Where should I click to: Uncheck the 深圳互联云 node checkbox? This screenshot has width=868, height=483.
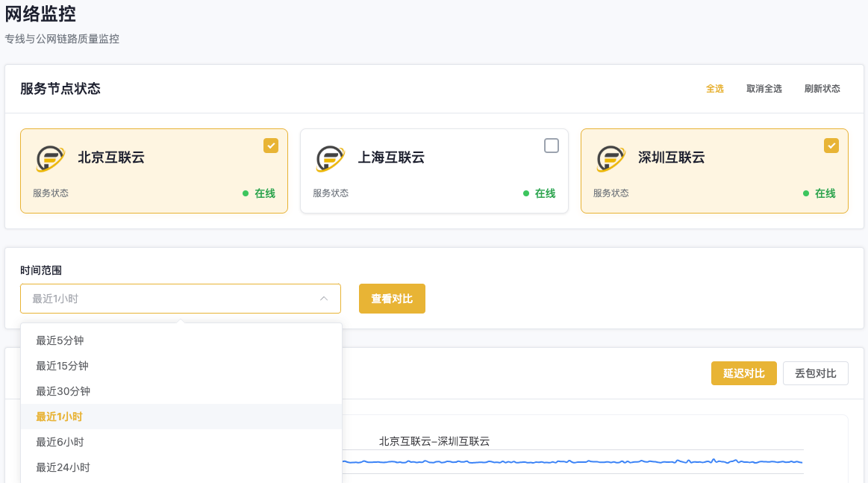pyautogui.click(x=831, y=146)
